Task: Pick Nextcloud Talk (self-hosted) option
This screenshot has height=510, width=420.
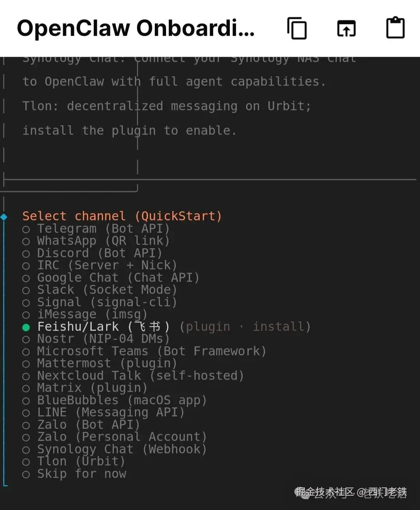Action: click(140, 376)
